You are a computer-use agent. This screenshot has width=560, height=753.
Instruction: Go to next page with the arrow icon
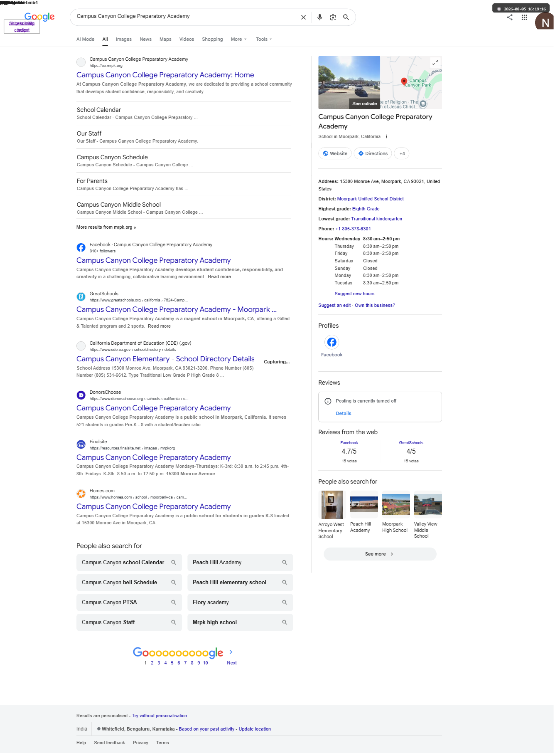click(231, 652)
